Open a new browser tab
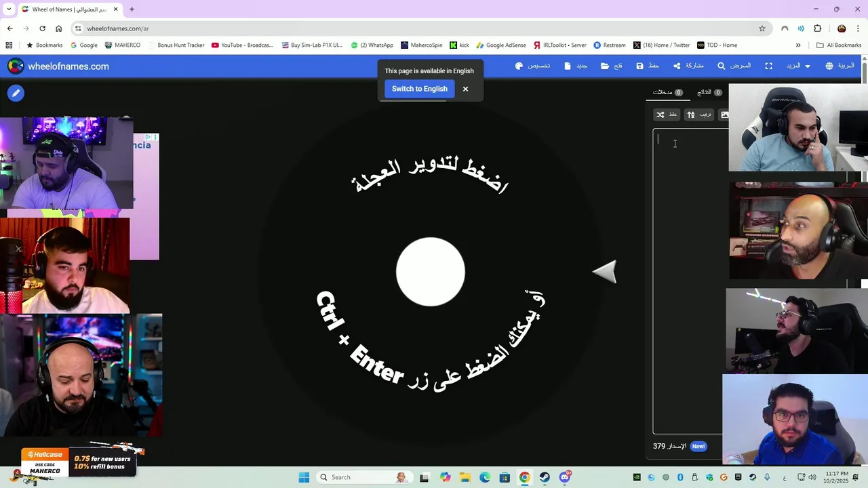 (x=132, y=9)
